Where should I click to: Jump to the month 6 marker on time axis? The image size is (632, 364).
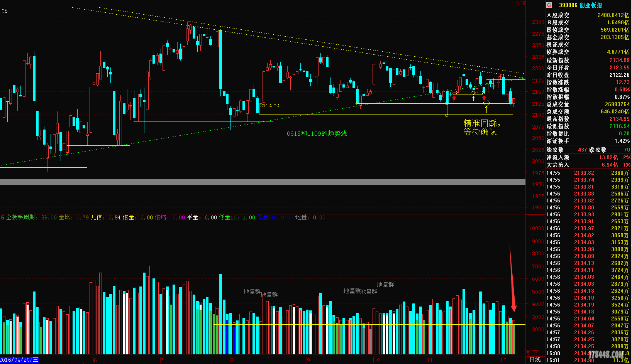pyautogui.click(x=95, y=360)
